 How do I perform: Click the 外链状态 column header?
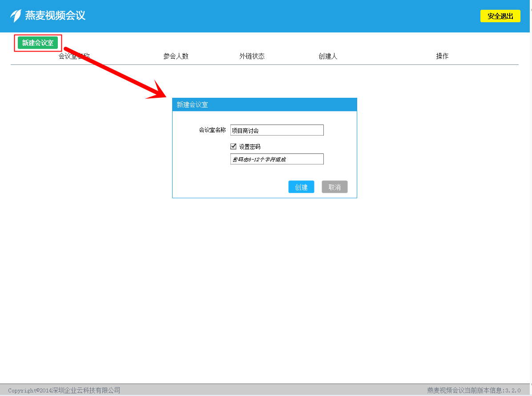(252, 56)
